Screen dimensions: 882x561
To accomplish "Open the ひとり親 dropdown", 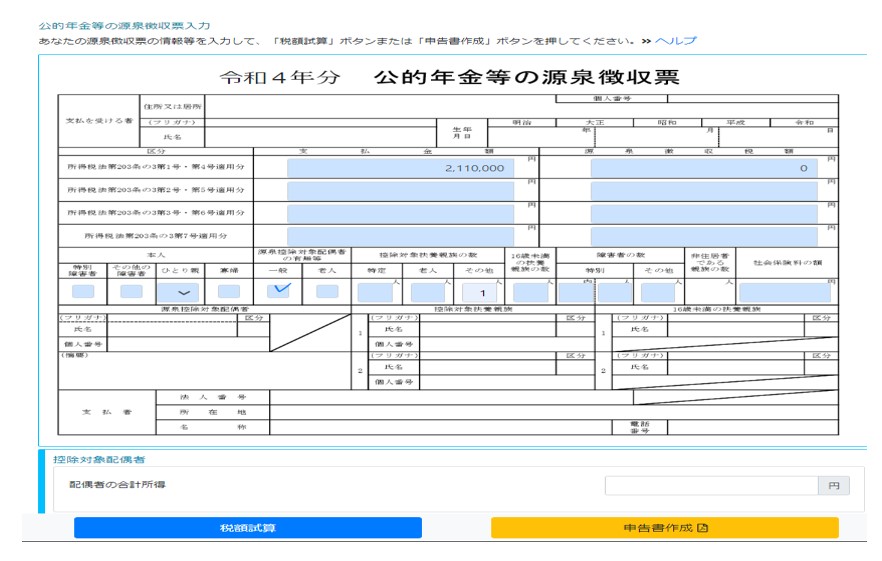I will pyautogui.click(x=178, y=292).
